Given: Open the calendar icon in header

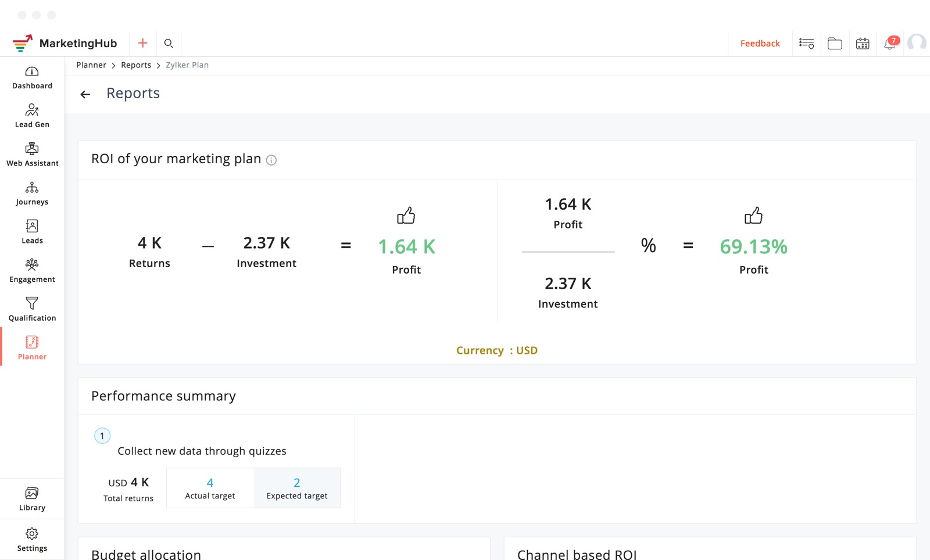Looking at the screenshot, I should pos(863,44).
